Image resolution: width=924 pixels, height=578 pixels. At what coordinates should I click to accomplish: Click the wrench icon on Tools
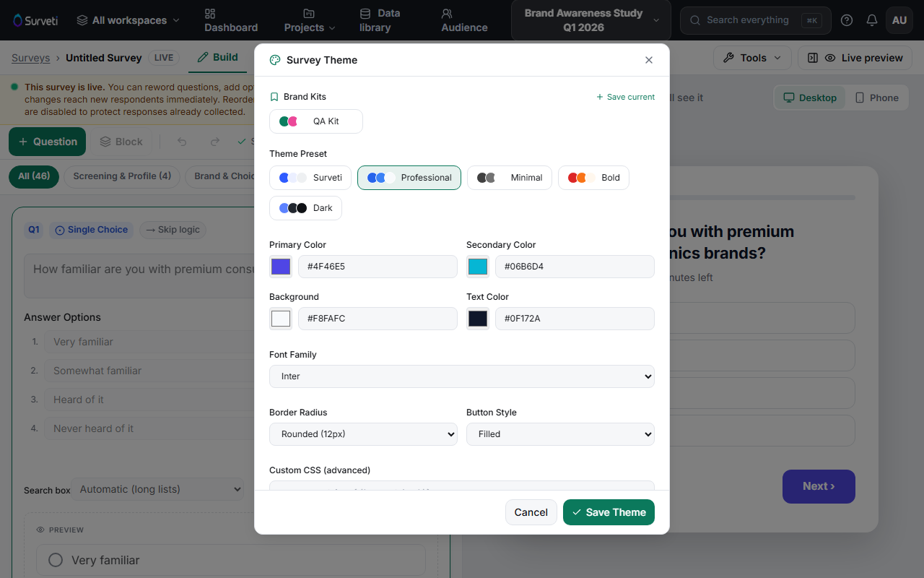[x=728, y=58]
